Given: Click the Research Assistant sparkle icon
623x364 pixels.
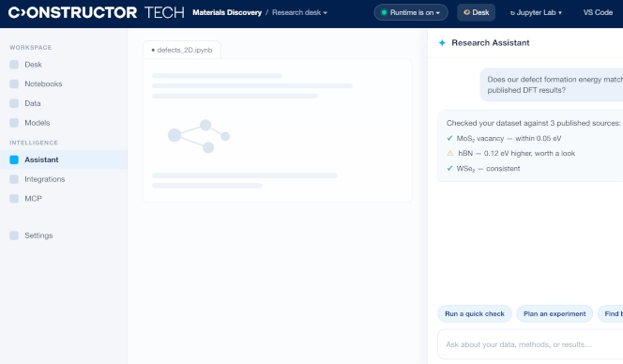Looking at the screenshot, I should (x=442, y=43).
